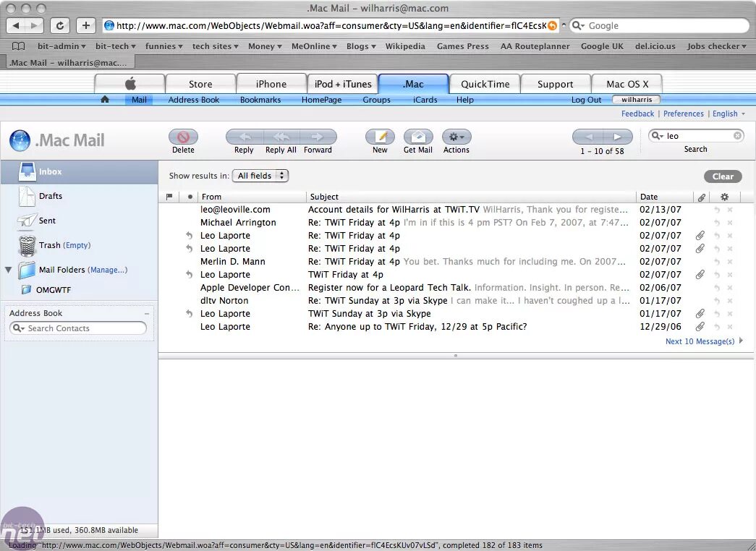The height and width of the screenshot is (551, 756).
Task: Open the Leopard Tech Talk email
Action: click(x=456, y=288)
